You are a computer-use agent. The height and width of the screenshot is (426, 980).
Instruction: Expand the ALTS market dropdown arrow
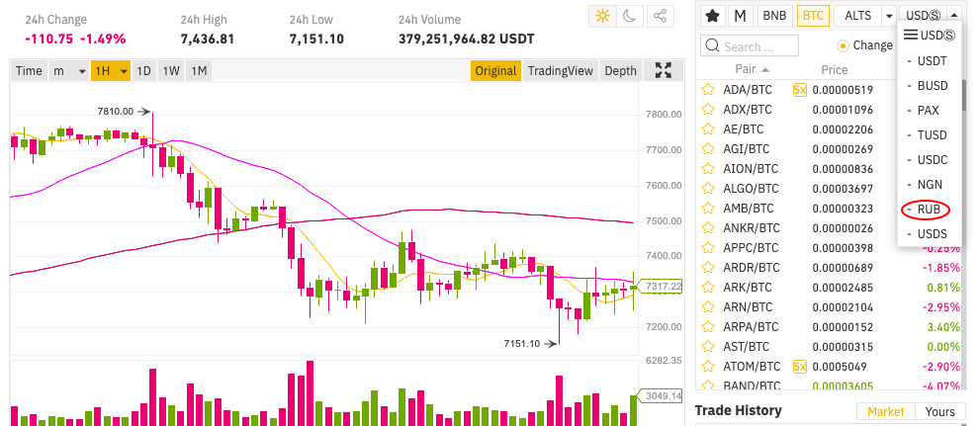tap(889, 16)
